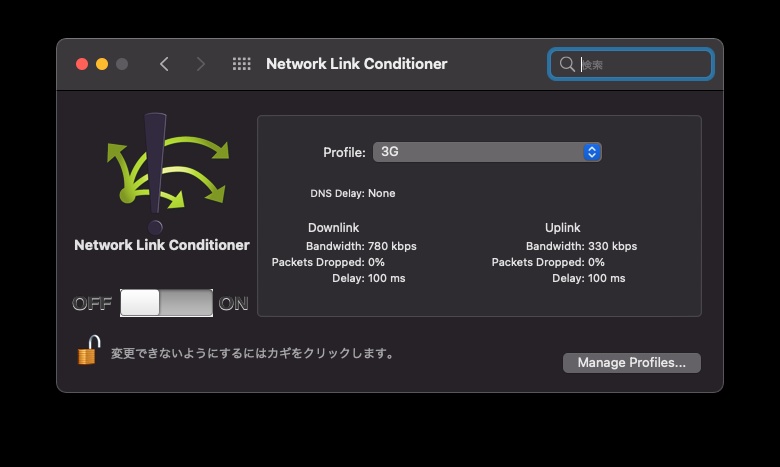Toggle the Network Link Conditioner switch
780x467 pixels.
point(166,303)
